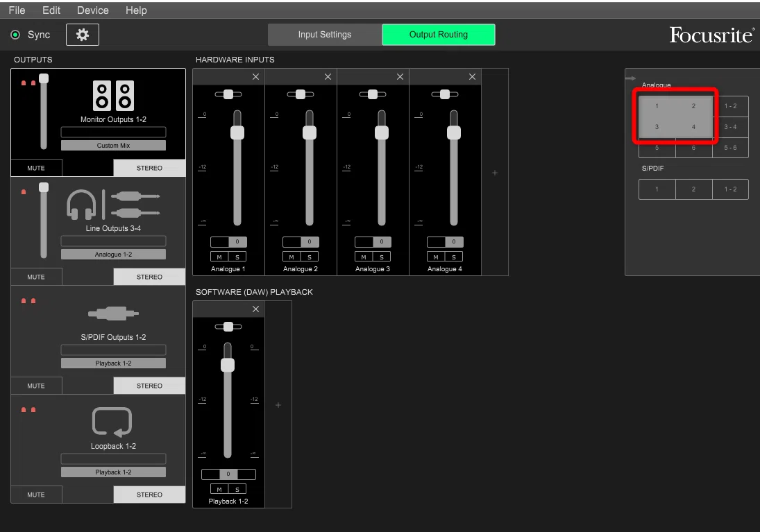Image resolution: width=760 pixels, height=532 pixels.
Task: Solo the Analogue 4 channel (S)
Action: [454, 257]
